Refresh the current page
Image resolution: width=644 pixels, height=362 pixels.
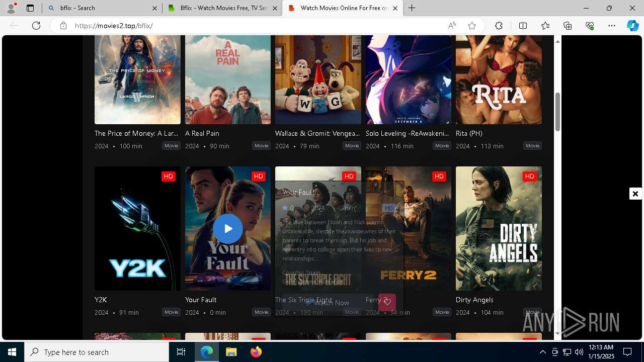click(36, 26)
